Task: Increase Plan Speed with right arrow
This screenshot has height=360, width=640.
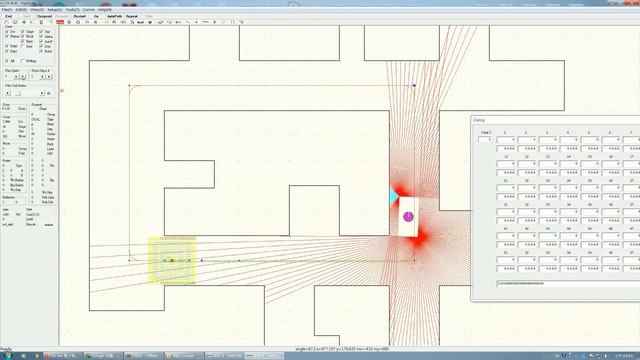Action: click(23, 77)
